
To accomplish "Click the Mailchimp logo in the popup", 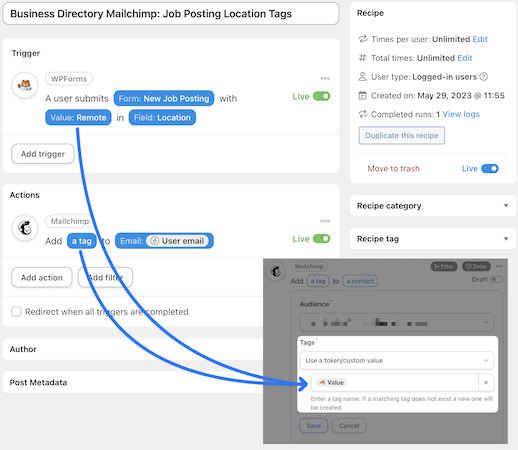I will 276,272.
